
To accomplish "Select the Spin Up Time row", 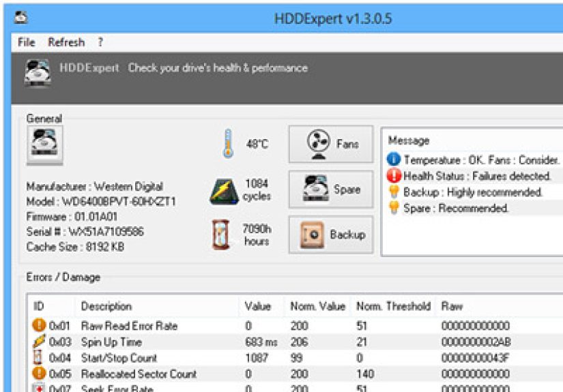I will click(x=295, y=342).
